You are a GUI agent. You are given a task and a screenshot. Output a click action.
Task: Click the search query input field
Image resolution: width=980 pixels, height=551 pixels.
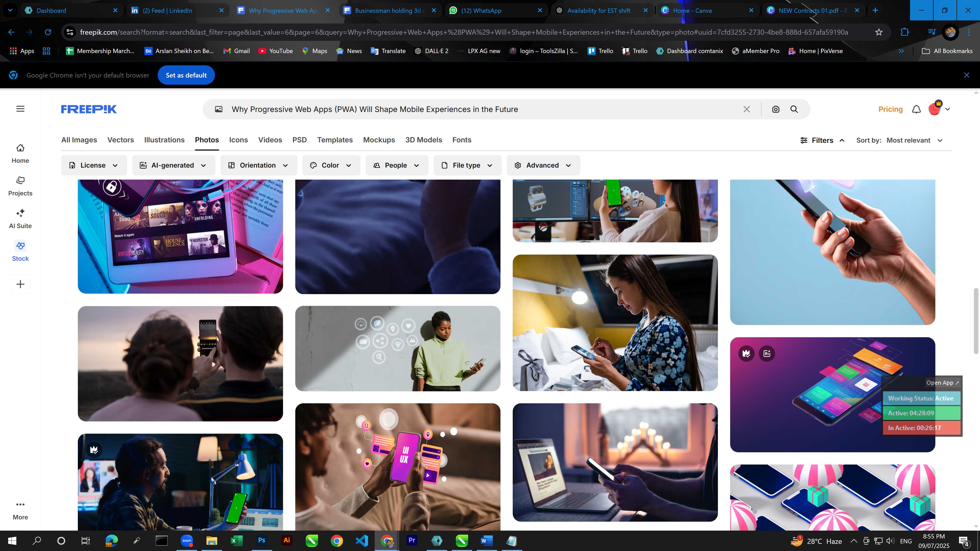coord(483,109)
